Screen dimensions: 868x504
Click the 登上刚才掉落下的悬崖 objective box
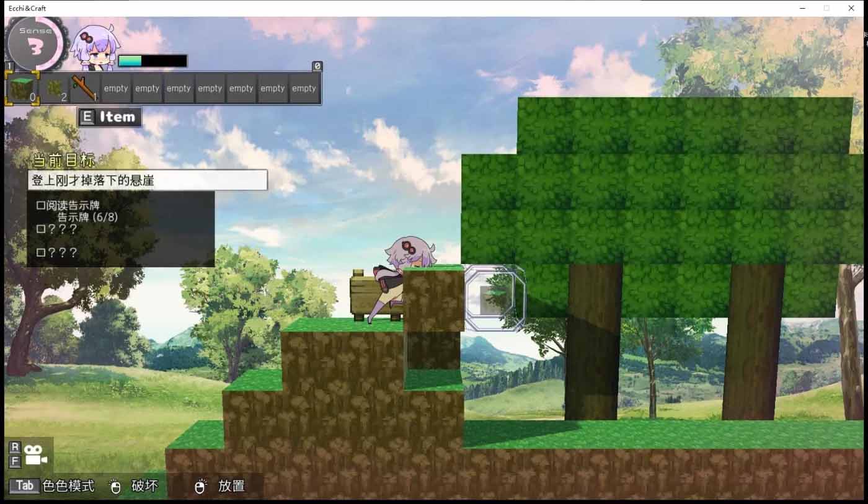pyautogui.click(x=148, y=180)
